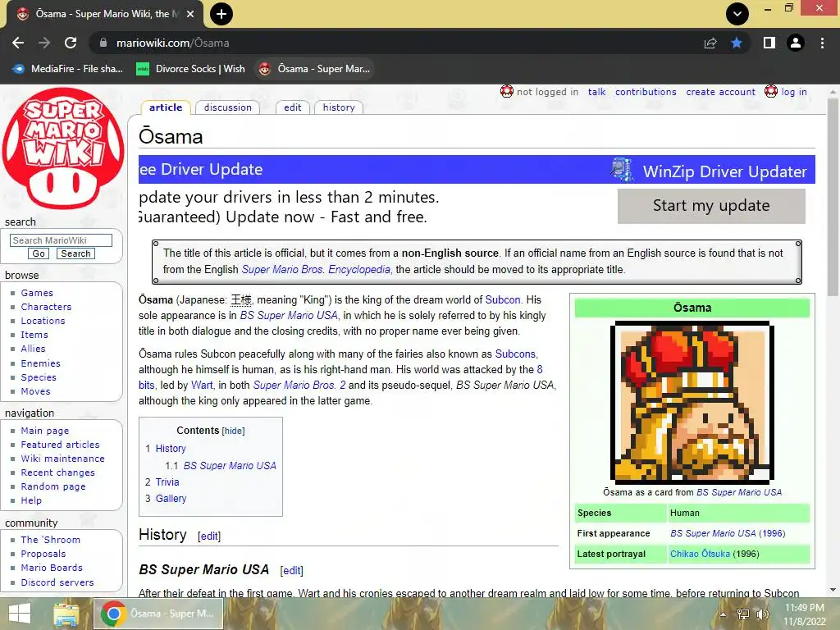Open the Subcon link
840x630 pixels.
point(503,299)
